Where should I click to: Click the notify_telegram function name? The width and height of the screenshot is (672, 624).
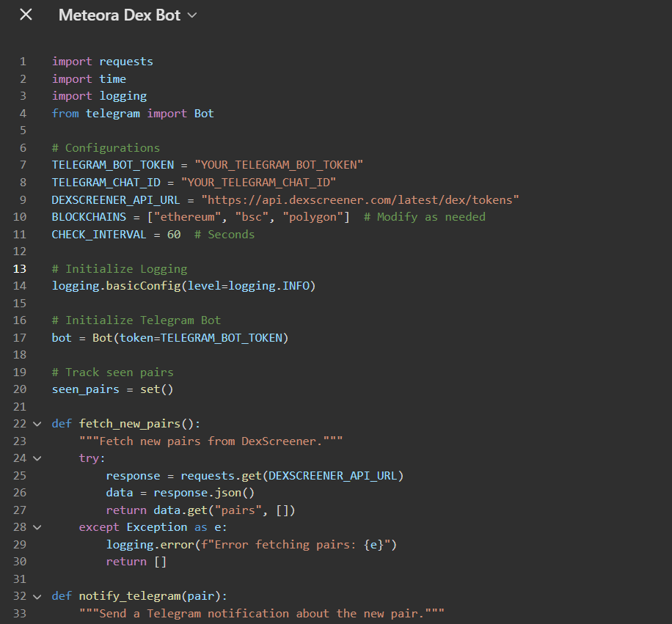(x=130, y=596)
